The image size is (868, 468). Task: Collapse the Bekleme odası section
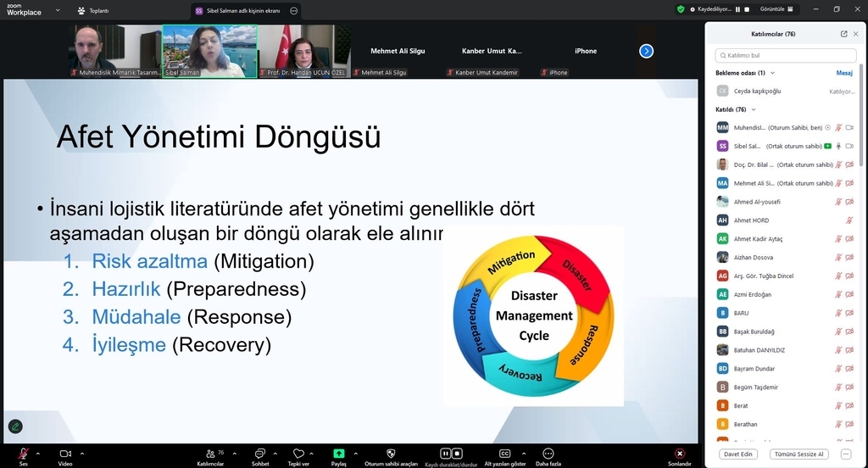click(x=772, y=73)
